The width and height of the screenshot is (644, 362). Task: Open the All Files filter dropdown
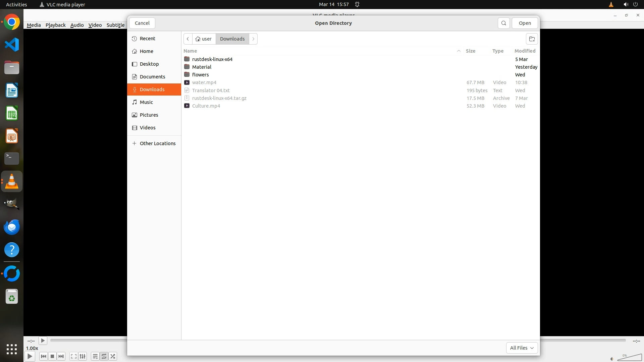point(522,348)
